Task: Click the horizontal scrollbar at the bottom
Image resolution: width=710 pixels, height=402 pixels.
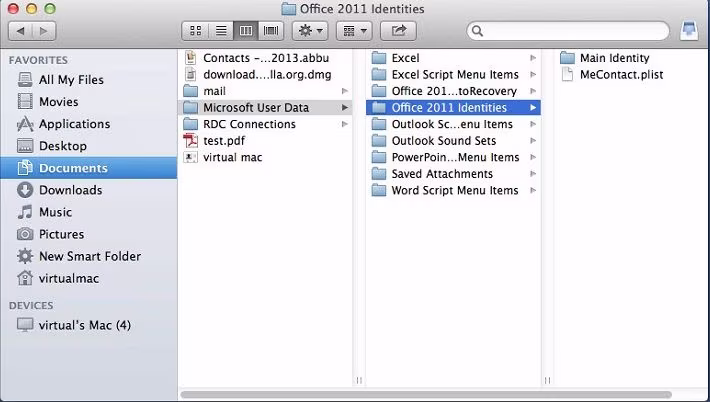Action: tap(426, 395)
